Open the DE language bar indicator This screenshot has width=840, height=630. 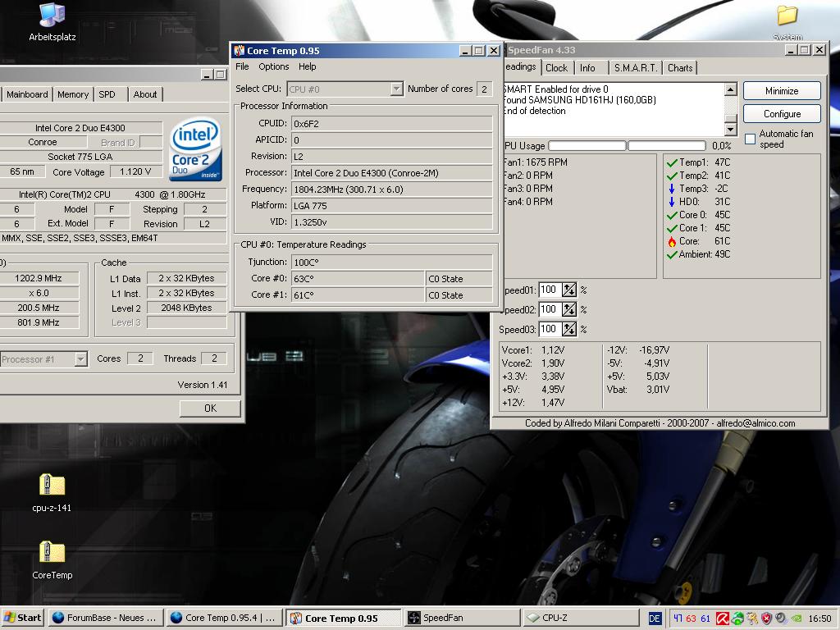(x=655, y=619)
